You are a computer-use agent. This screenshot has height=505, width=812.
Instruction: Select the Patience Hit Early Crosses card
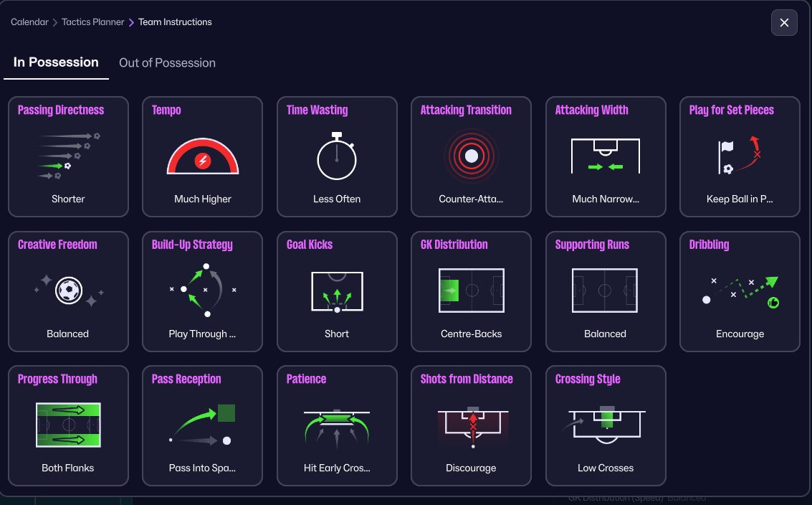pyautogui.click(x=337, y=425)
